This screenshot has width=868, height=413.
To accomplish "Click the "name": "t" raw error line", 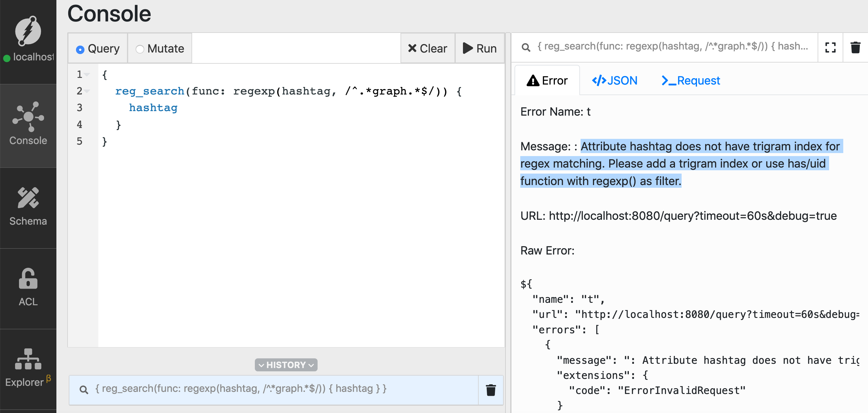I will [569, 299].
